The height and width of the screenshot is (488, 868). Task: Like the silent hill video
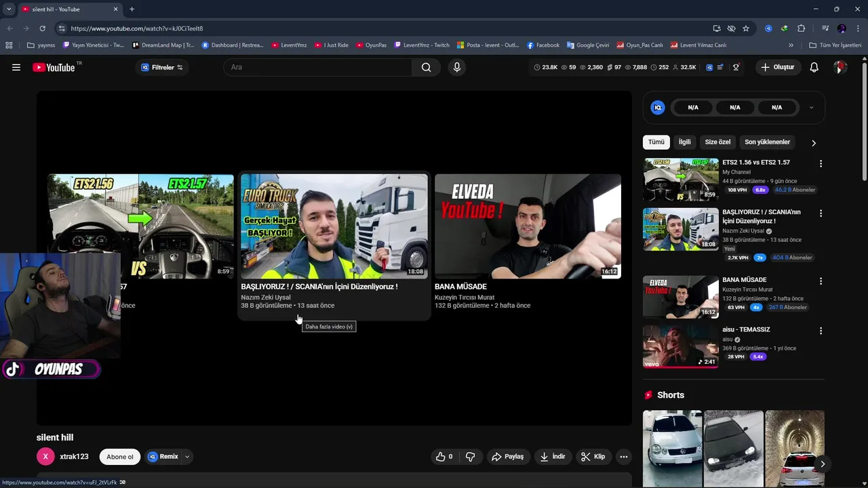click(x=444, y=457)
